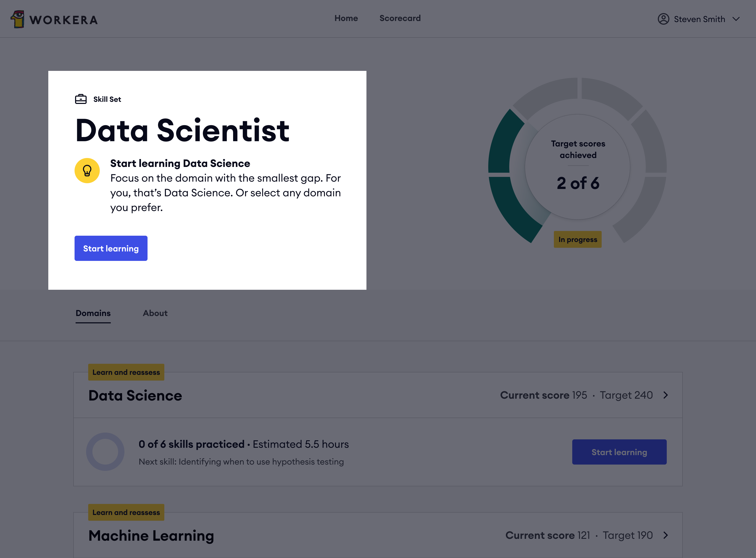Screen dimensions: 756x558
Task: Click the Data Science domain title
Action: (135, 396)
